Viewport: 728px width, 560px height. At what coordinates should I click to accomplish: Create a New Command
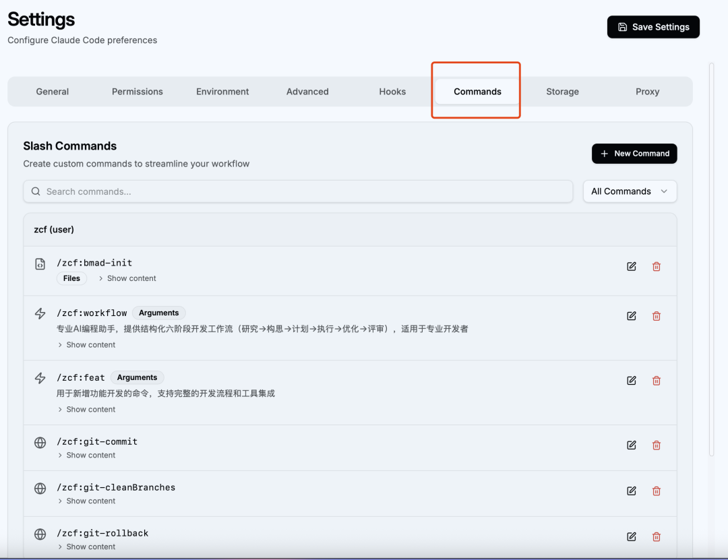634,154
